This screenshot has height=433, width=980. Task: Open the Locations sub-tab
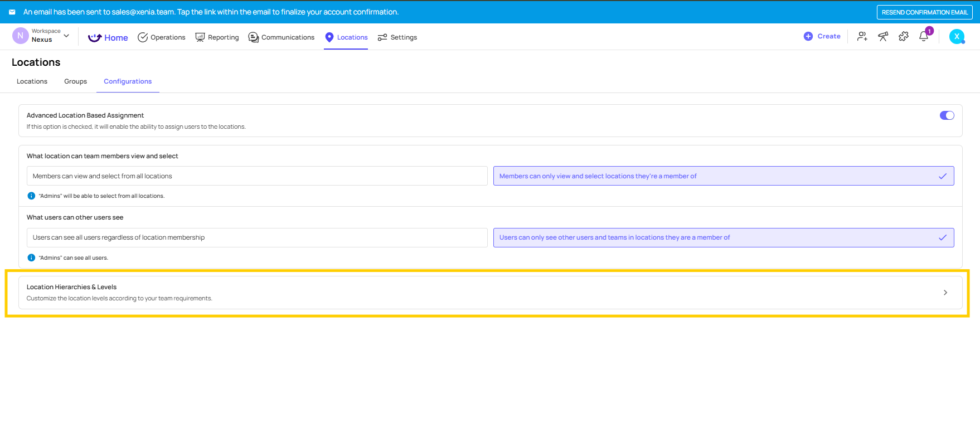point(32,81)
